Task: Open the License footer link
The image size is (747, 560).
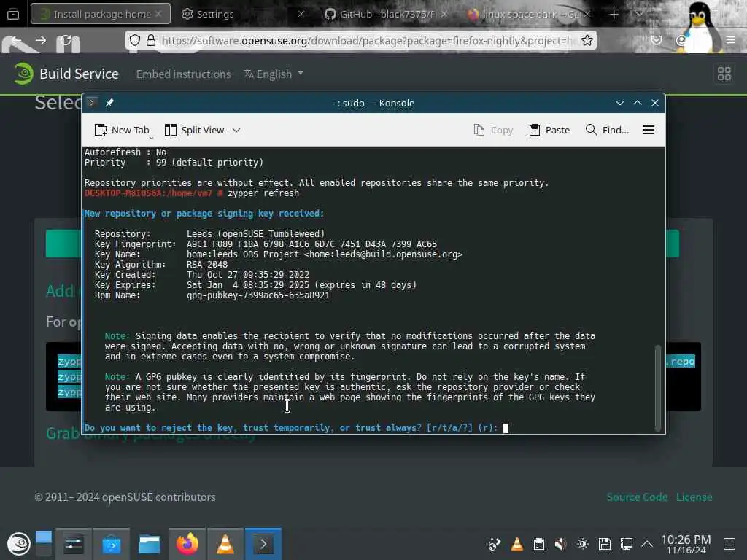Action: click(694, 497)
